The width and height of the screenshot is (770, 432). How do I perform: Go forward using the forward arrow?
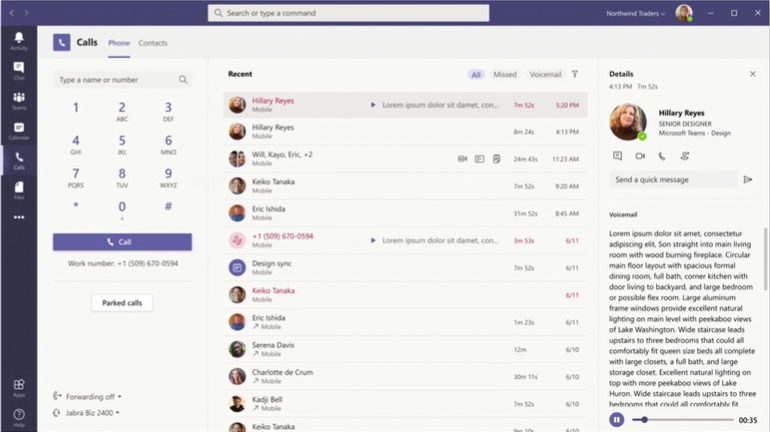point(27,13)
